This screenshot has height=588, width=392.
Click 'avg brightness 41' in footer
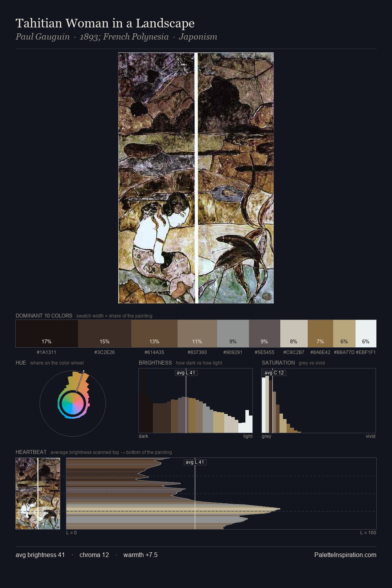[x=40, y=555]
